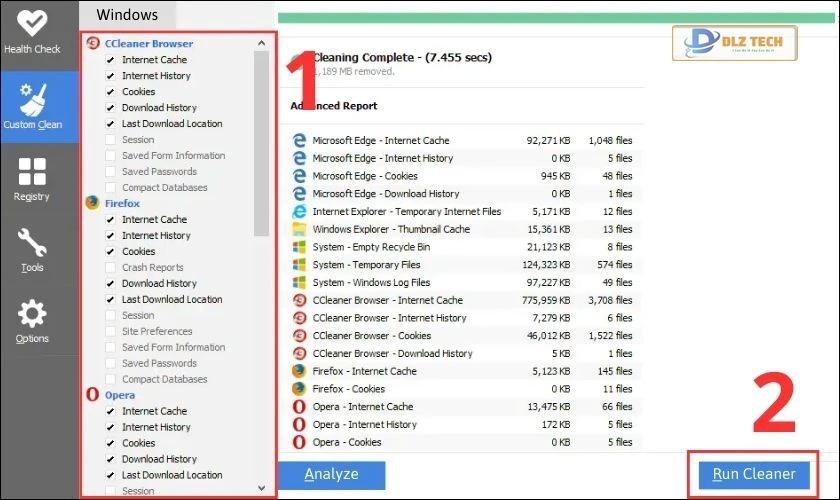This screenshot has height=500, width=840.
Task: Click the CCleaner Browser group icon
Action: 93,44
